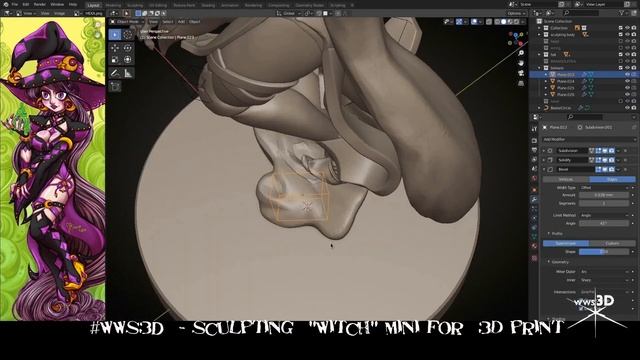Screen dimensions: 640x360
Task: Open the Object Mode dropdown
Action: click(127, 22)
